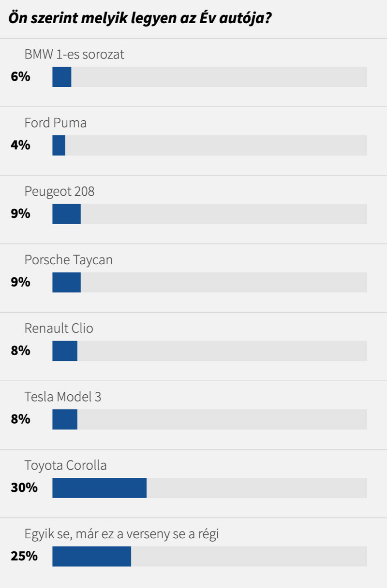The image size is (387, 588).
Task: Click the Toyota Corolla result bar
Action: (x=209, y=488)
